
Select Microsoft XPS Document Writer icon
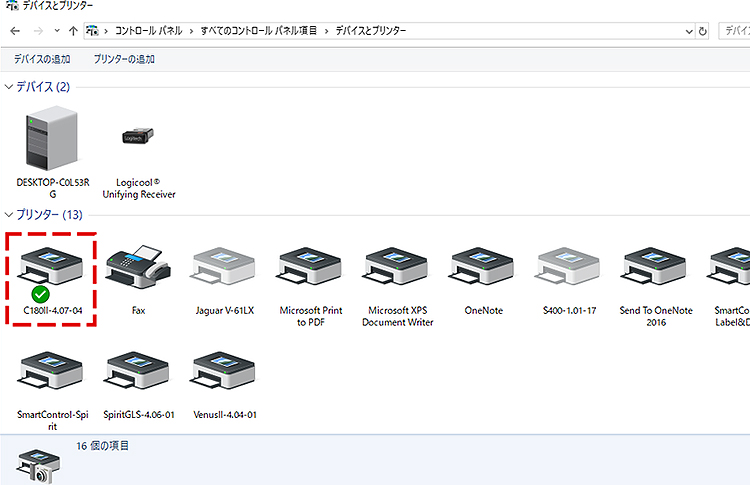(x=396, y=265)
